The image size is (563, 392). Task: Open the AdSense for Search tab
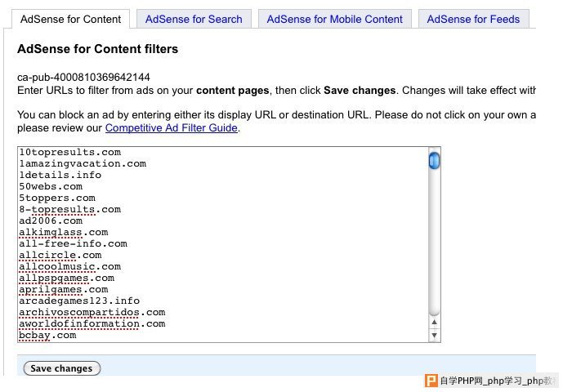point(194,19)
